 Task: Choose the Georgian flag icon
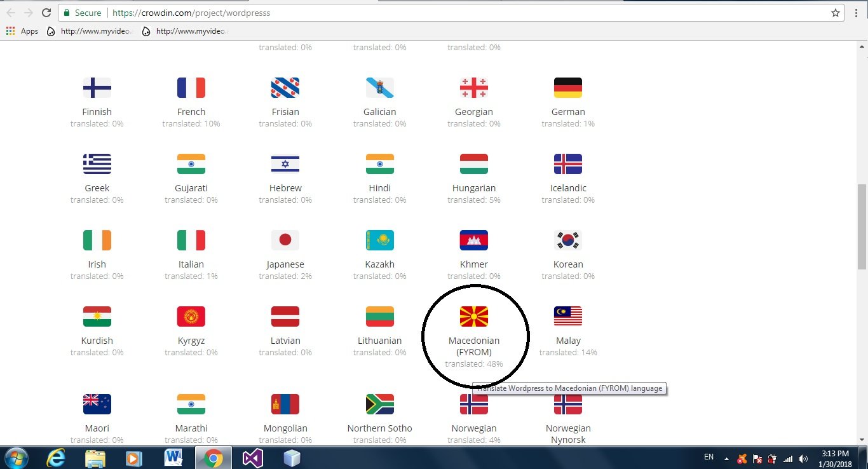pos(474,88)
